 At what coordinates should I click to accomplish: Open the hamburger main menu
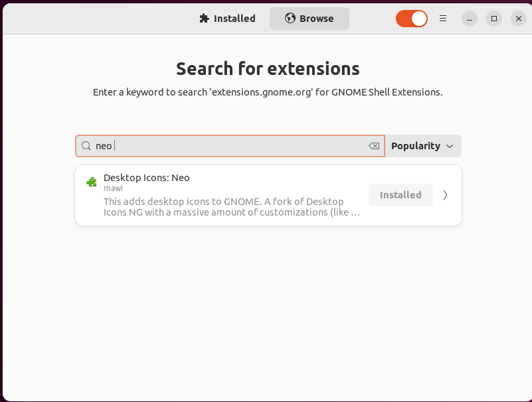click(x=443, y=19)
